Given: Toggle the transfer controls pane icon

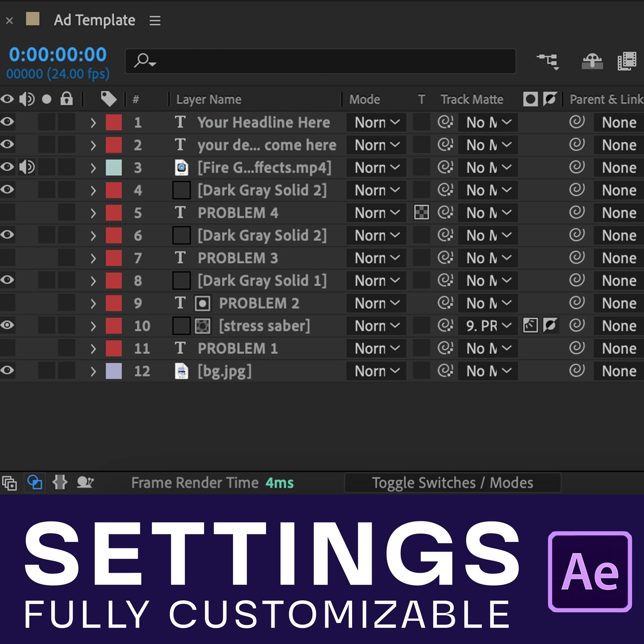Looking at the screenshot, I should (35, 483).
